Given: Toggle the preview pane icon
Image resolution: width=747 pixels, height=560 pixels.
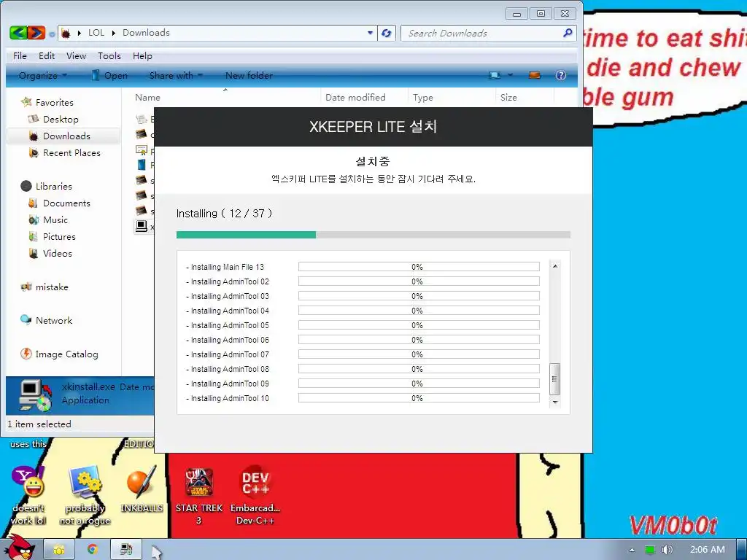Looking at the screenshot, I should 535,75.
